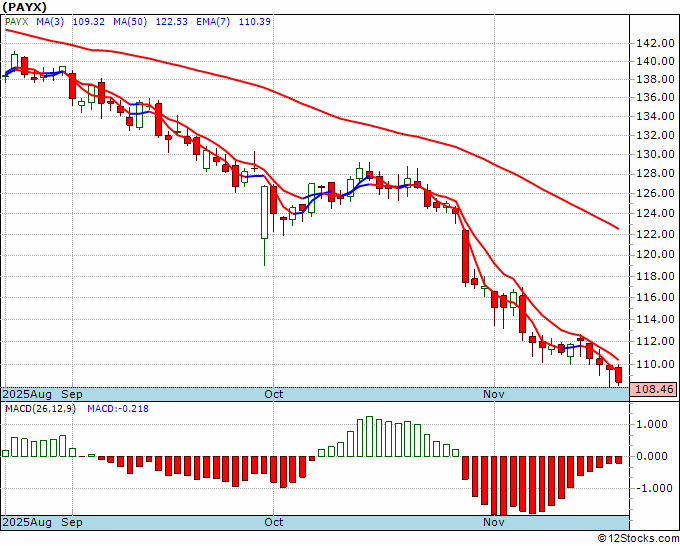The height and width of the screenshot is (546, 680).
Task: Click the 128.00 price axis label
Action: pyautogui.click(x=655, y=174)
